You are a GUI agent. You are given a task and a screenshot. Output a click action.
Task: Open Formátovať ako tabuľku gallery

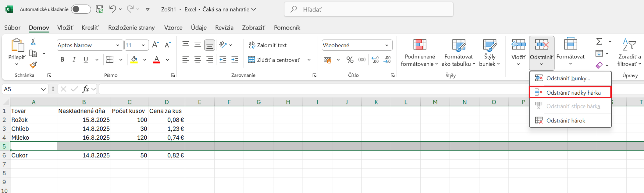(x=459, y=53)
